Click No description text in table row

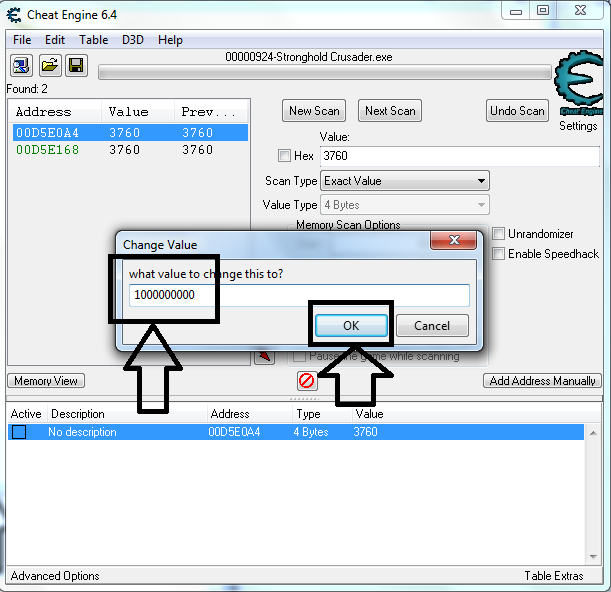[82, 432]
